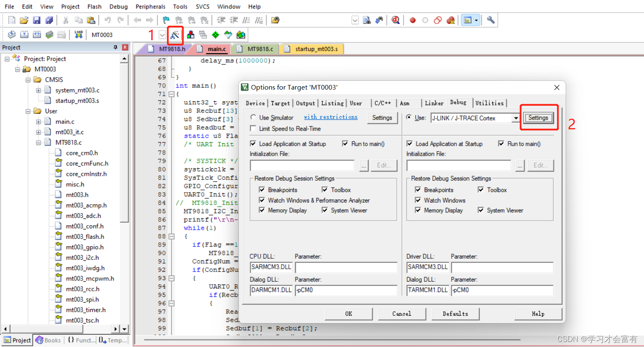Click the OK button in Options dialog

[348, 314]
